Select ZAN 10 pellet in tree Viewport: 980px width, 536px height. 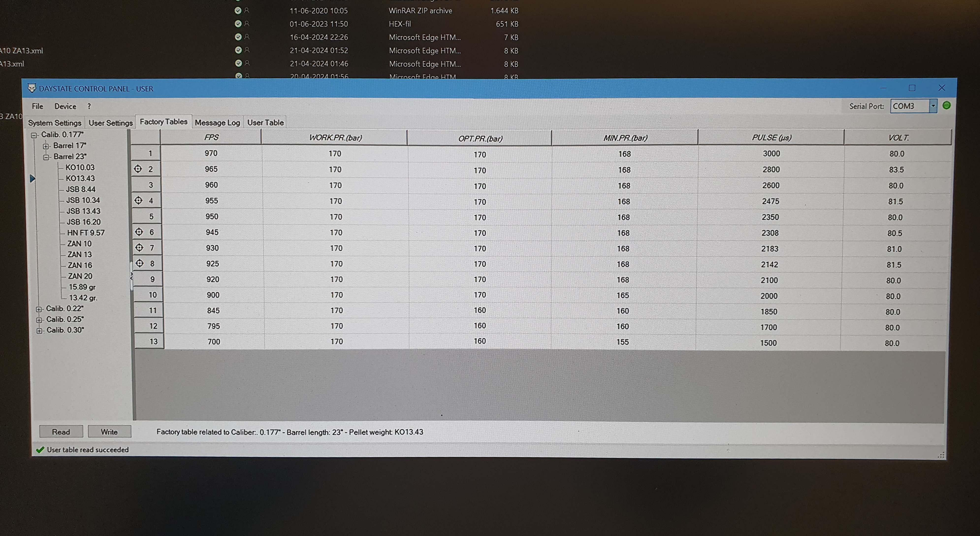(x=79, y=244)
